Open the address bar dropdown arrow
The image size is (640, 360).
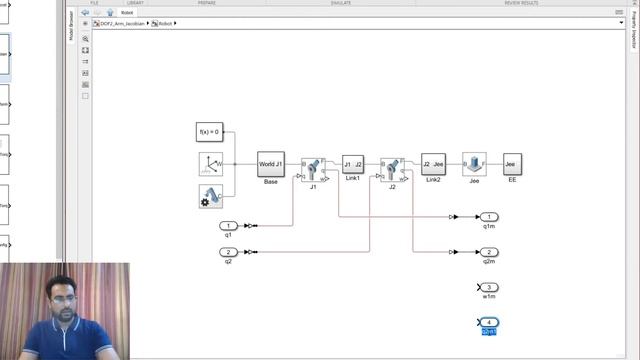pyautogui.click(x=621, y=23)
